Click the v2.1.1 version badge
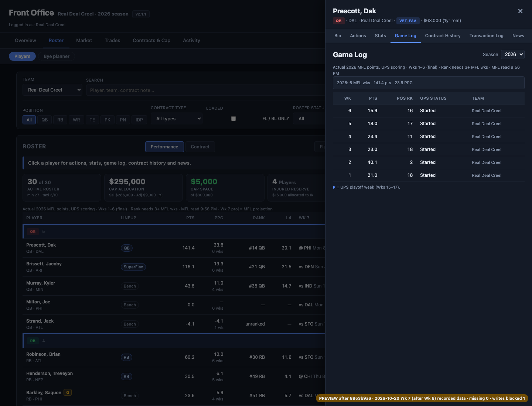The height and width of the screenshot is (406, 532). click(x=141, y=14)
